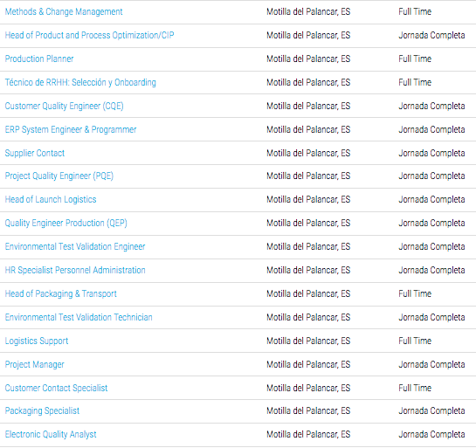Open Environmental Test Validation Technician listing
Screen dimensions: 476x448
tap(79, 318)
